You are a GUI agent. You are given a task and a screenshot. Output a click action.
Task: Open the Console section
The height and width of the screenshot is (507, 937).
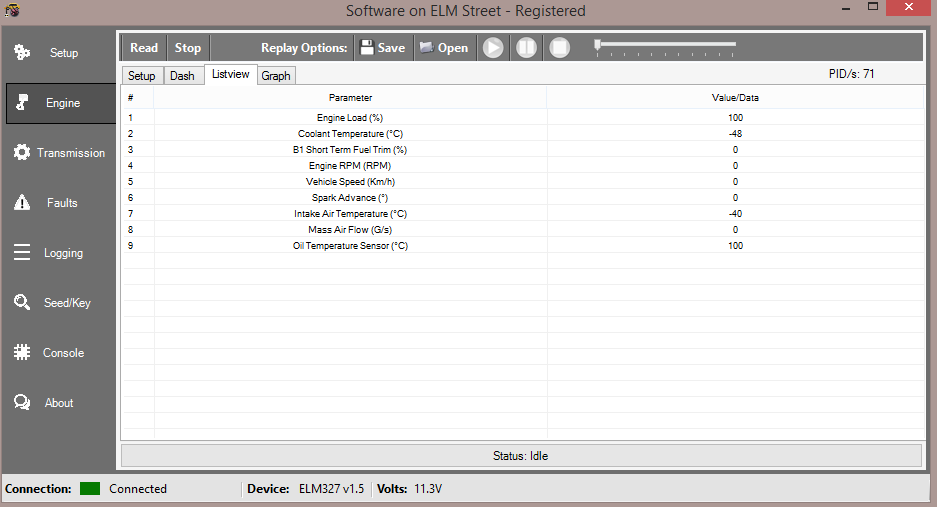(x=58, y=353)
